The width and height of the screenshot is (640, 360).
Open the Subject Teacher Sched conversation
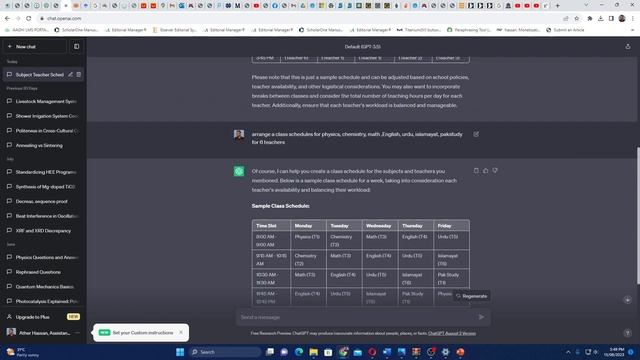click(39, 75)
